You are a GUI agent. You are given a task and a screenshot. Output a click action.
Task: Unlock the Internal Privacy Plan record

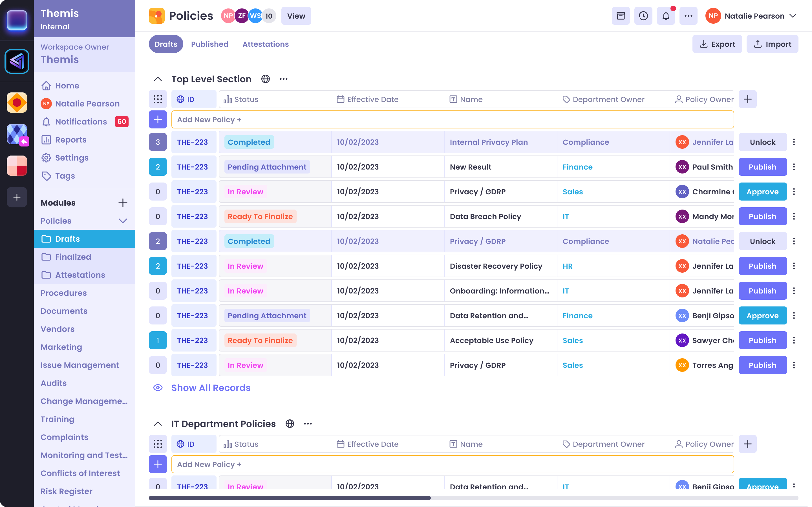click(x=762, y=142)
